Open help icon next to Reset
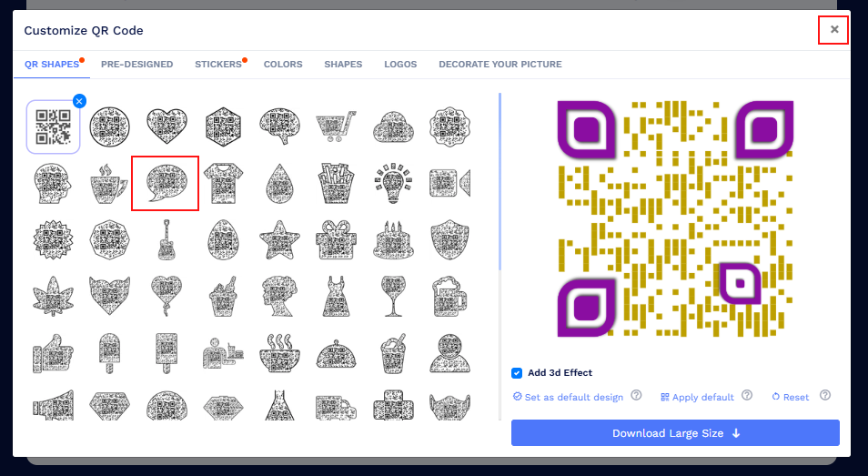The width and height of the screenshot is (868, 476). point(825,395)
